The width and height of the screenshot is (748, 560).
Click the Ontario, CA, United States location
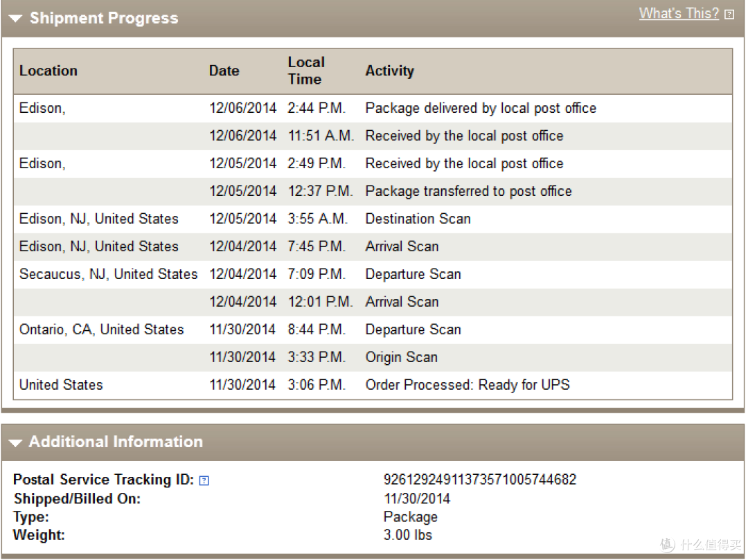[101, 329]
